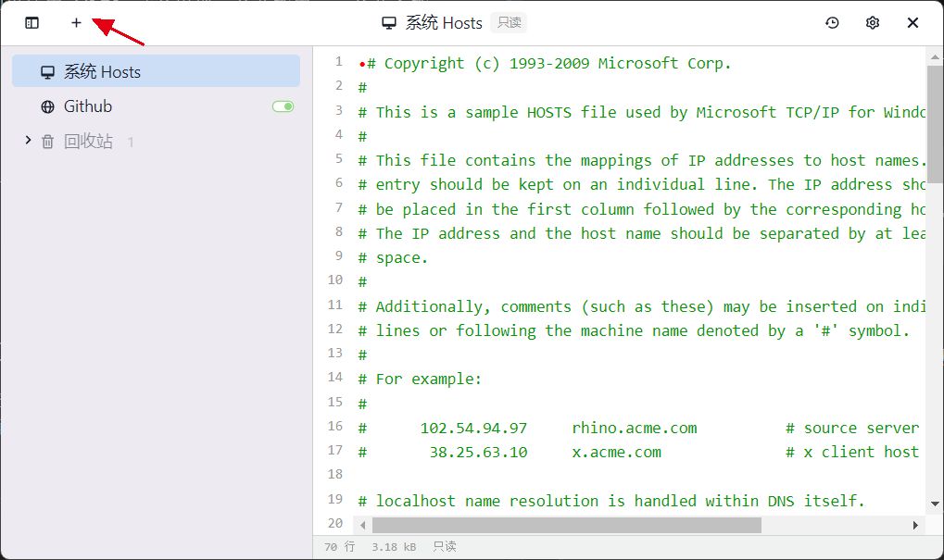
Task: Open settings via the gear icon
Action: point(872,23)
